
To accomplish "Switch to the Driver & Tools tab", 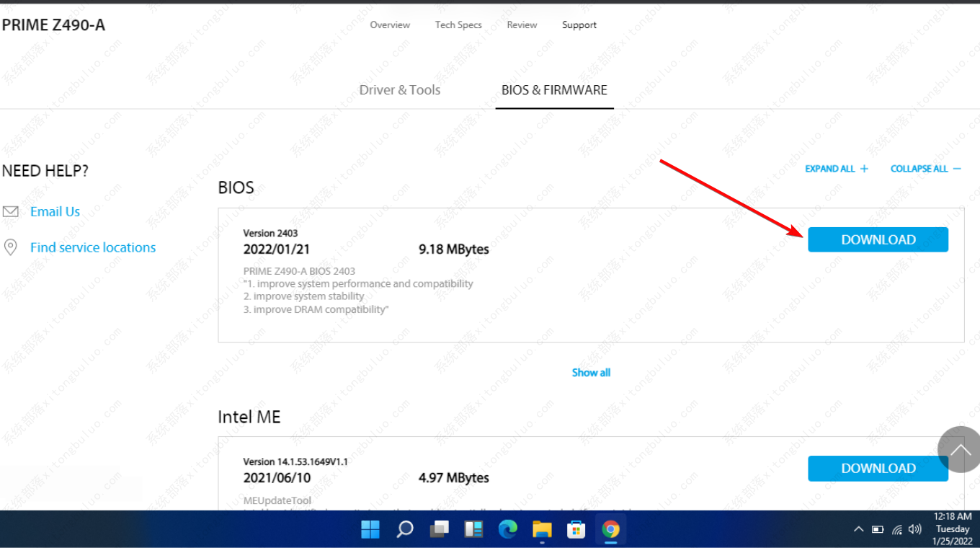I will tap(400, 90).
